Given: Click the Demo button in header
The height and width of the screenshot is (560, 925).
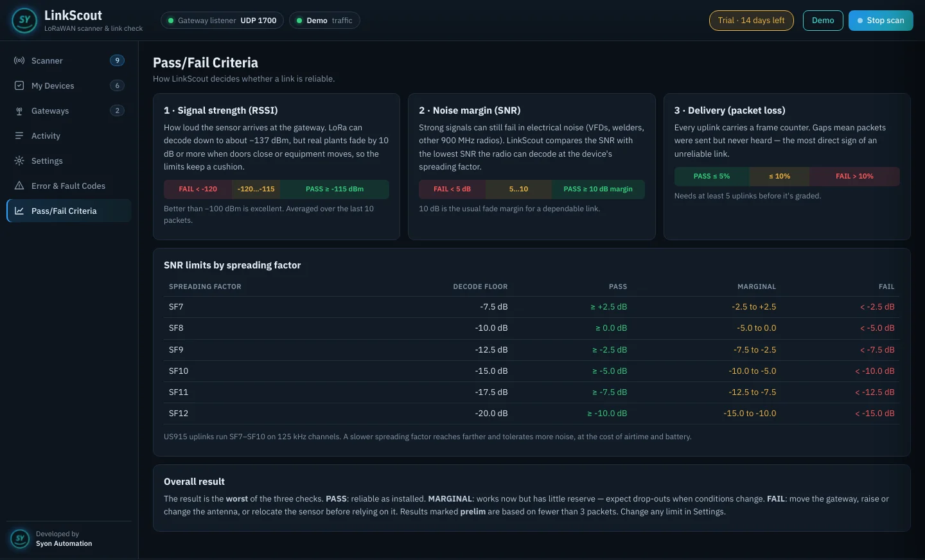Looking at the screenshot, I should click(x=823, y=21).
